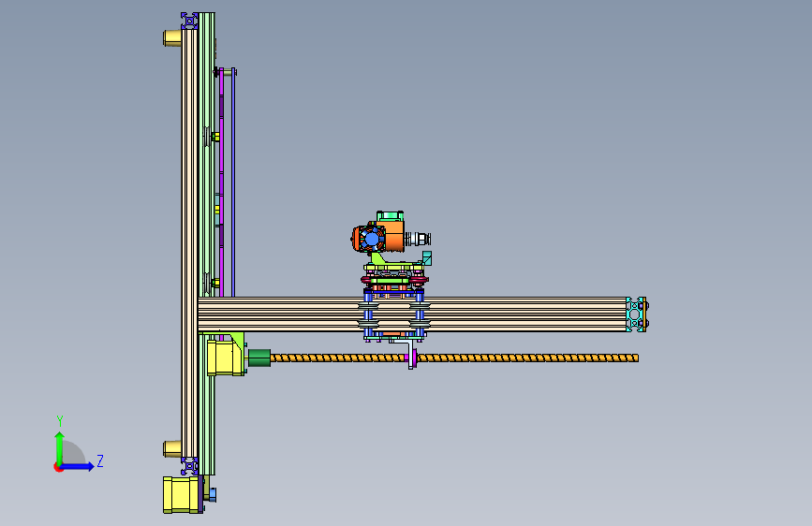Select the silver connector fitting on the spindle motor
The image size is (812, 526).
click(418, 239)
